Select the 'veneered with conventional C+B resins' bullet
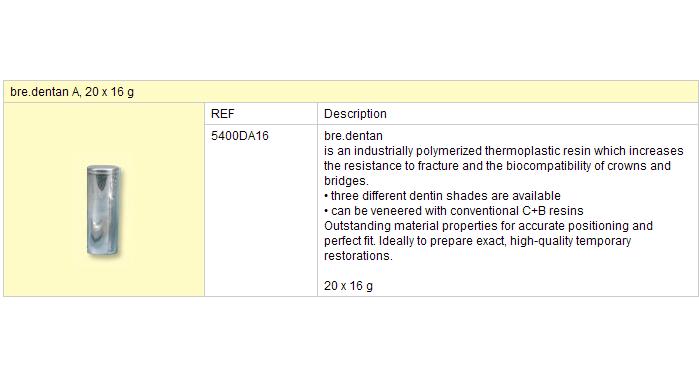This screenshot has width=699, height=391. [x=454, y=211]
